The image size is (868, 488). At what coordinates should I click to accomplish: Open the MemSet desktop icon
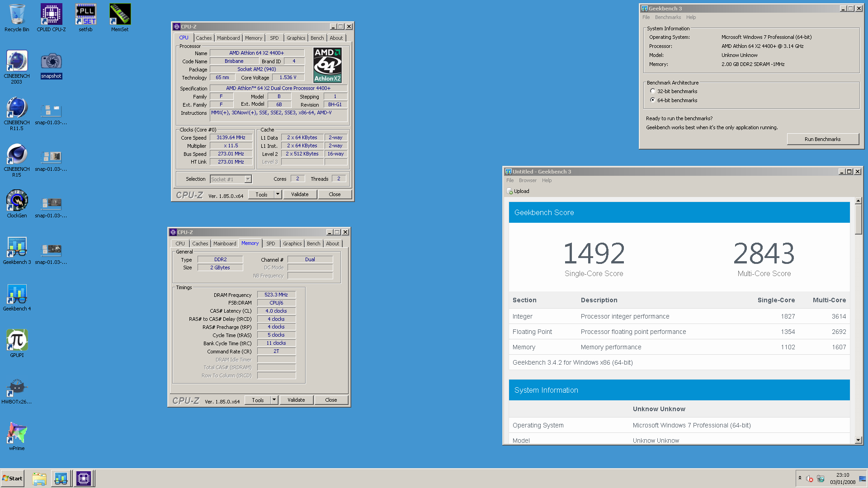pyautogui.click(x=120, y=18)
